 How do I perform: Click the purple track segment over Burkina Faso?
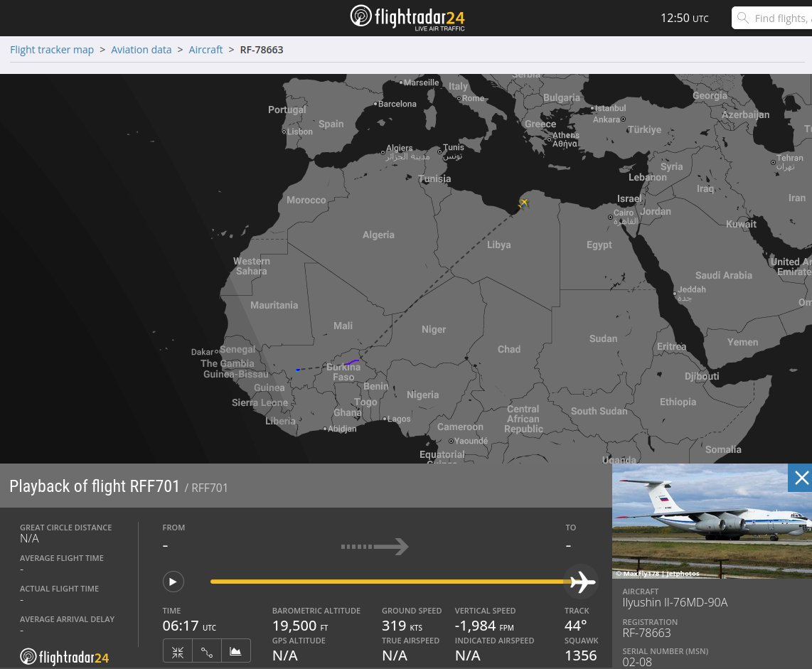tap(353, 361)
